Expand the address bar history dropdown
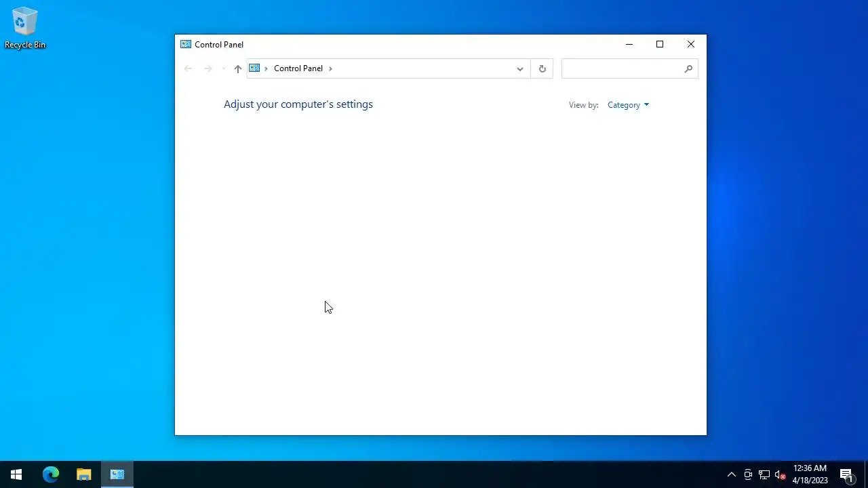868x488 pixels. click(520, 68)
